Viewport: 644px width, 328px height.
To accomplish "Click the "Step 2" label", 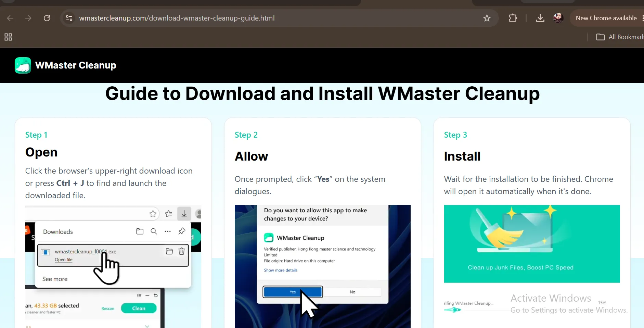I will 246,135.
